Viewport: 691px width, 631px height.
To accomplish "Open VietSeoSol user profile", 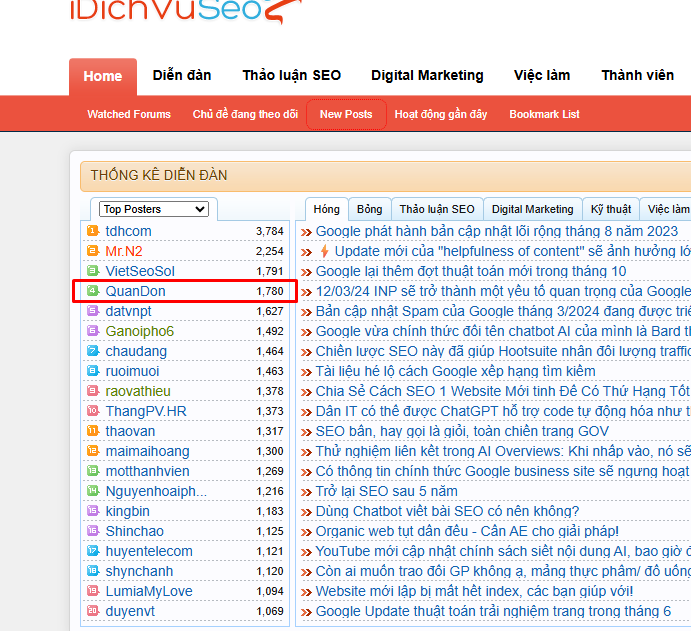I will coord(140,271).
